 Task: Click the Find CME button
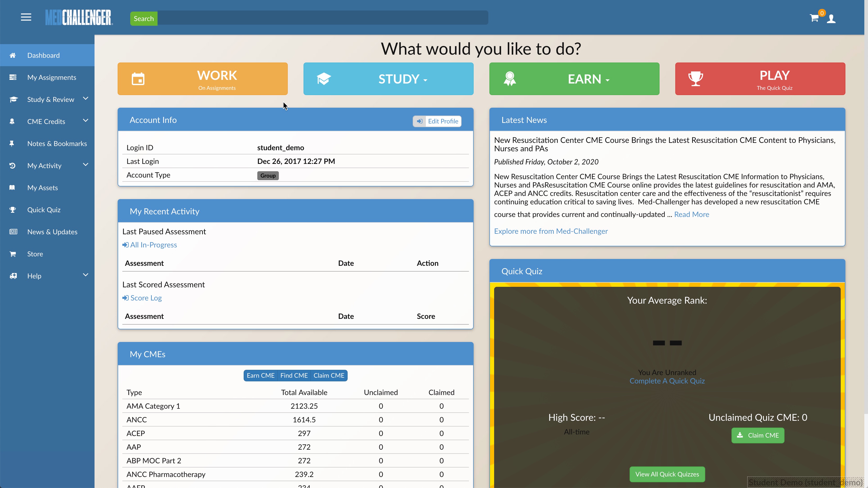pyautogui.click(x=294, y=375)
